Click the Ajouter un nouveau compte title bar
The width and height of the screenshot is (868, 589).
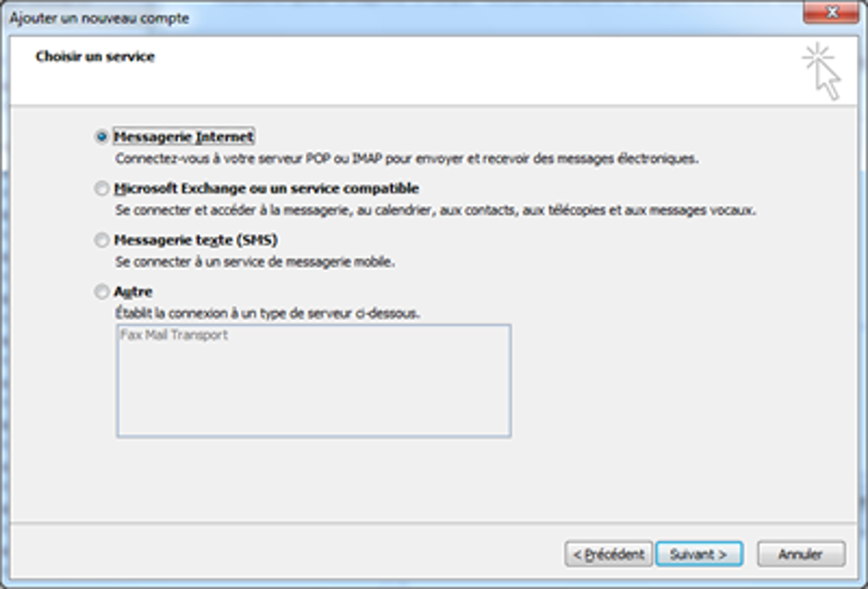[x=347, y=17]
